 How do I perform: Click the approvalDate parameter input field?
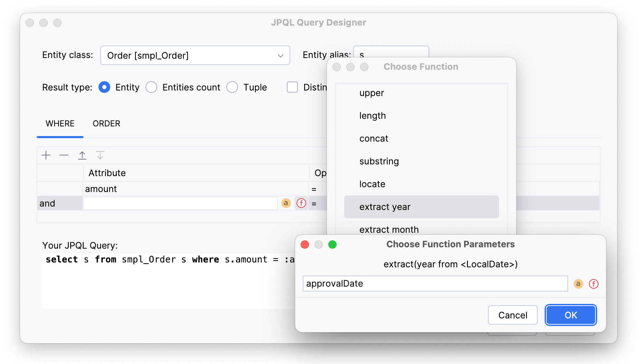(x=435, y=284)
